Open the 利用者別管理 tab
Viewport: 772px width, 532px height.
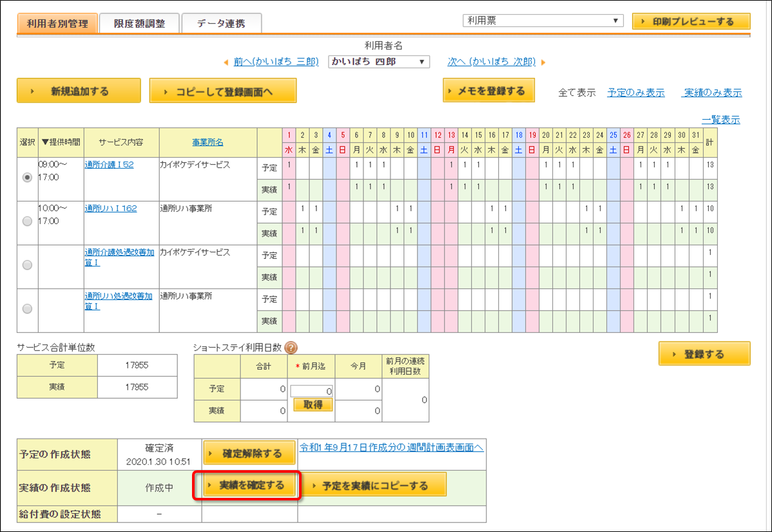57,23
